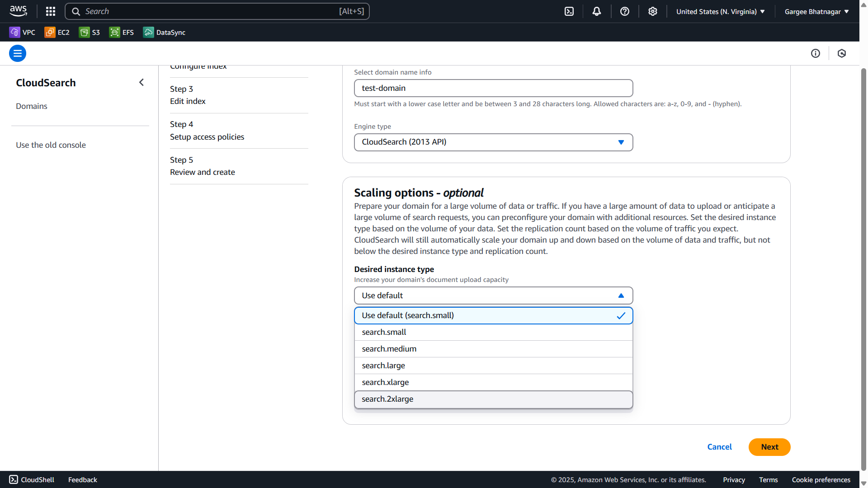Click the top search bar
Image resolution: width=868 pixels, height=488 pixels.
[x=217, y=11]
